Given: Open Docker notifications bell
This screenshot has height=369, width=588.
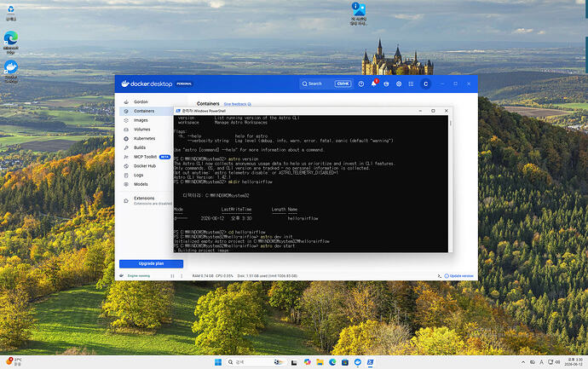Looking at the screenshot, I should [374, 84].
